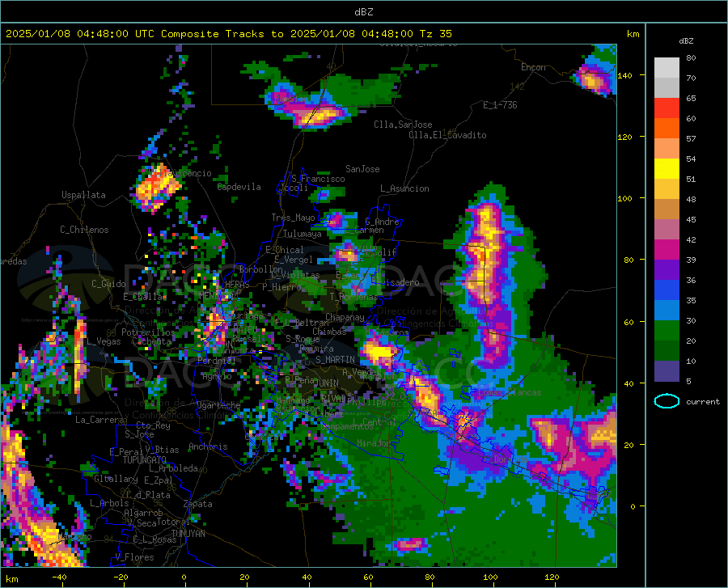
Task: Click the light blue 30-35 dBZ swatch
Action: (x=667, y=310)
